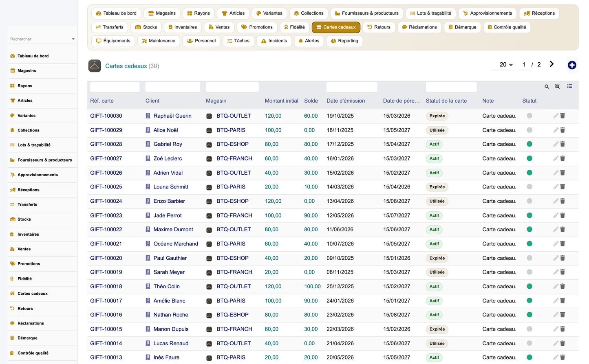Switch to the Fidélité tab
Screen dimensions: 589x364
294,27
